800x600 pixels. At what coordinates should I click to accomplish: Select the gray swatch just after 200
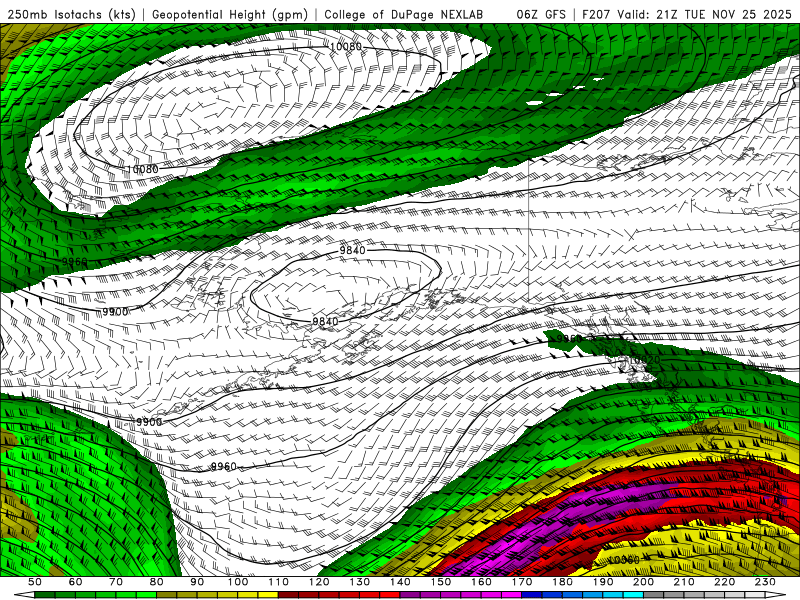654,595
